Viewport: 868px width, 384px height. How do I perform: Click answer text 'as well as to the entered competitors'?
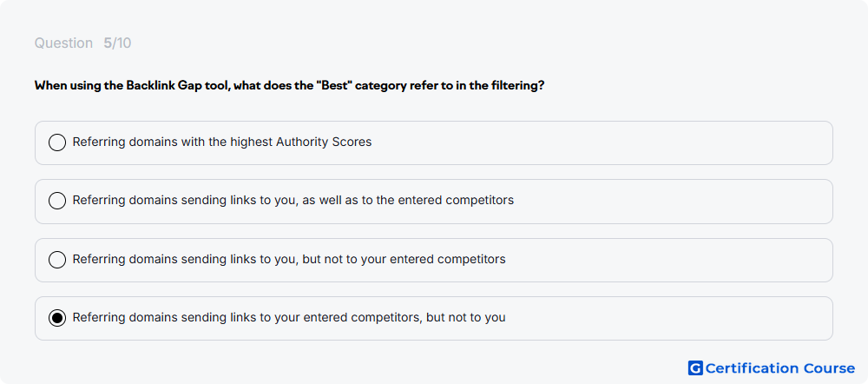408,200
